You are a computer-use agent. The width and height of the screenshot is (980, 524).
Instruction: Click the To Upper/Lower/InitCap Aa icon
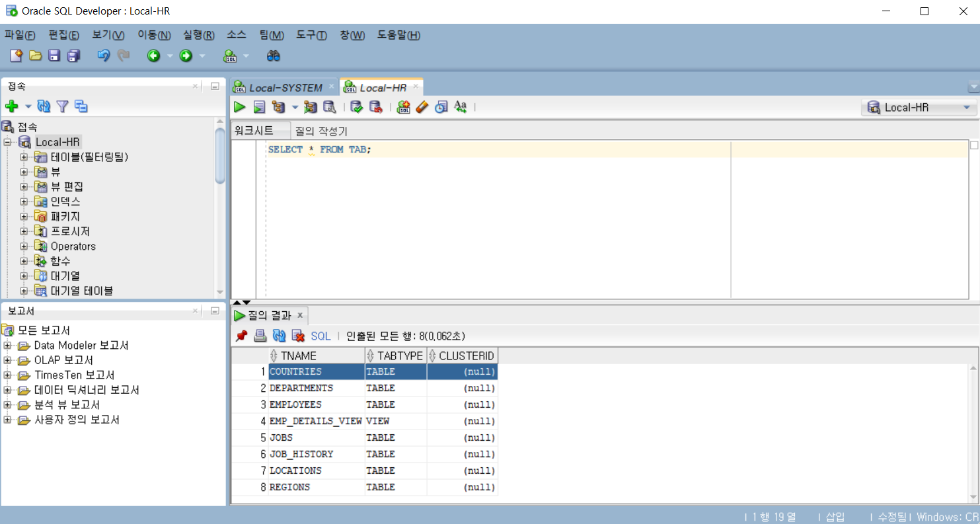point(461,107)
